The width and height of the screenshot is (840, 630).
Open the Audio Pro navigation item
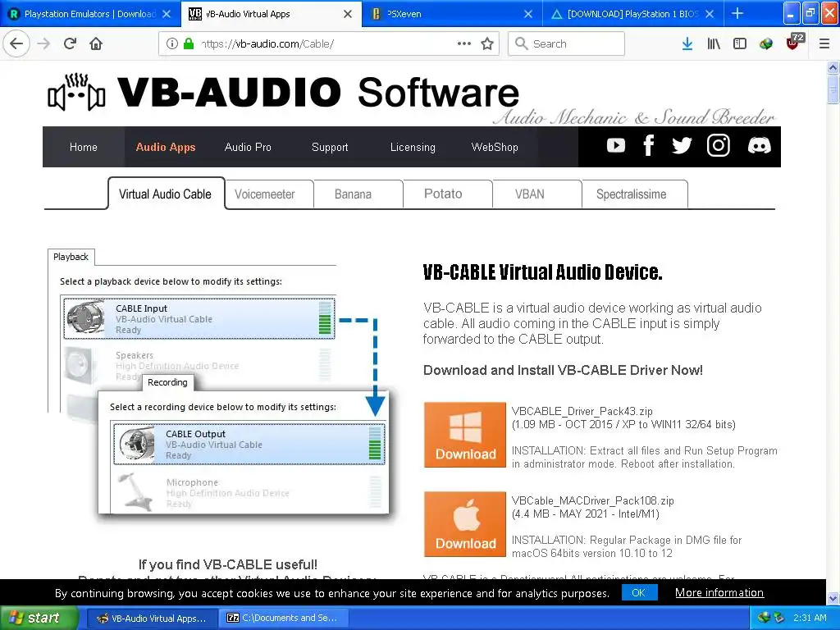(248, 147)
